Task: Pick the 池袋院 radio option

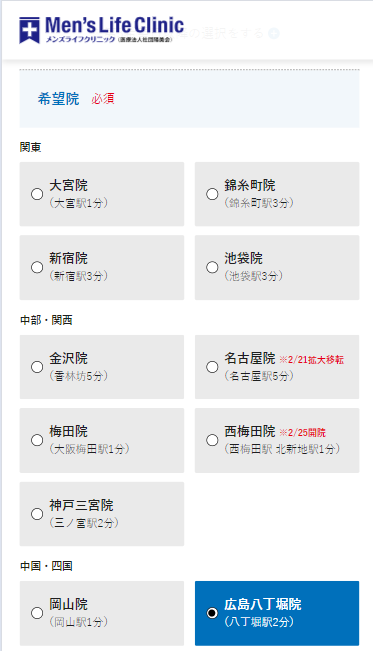Action: tap(212, 267)
